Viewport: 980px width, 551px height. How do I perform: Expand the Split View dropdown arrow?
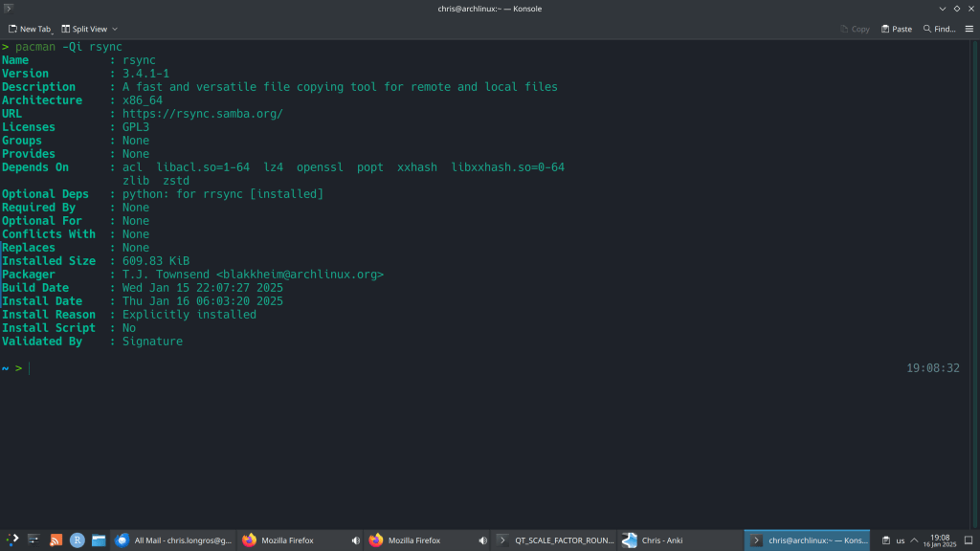click(115, 29)
